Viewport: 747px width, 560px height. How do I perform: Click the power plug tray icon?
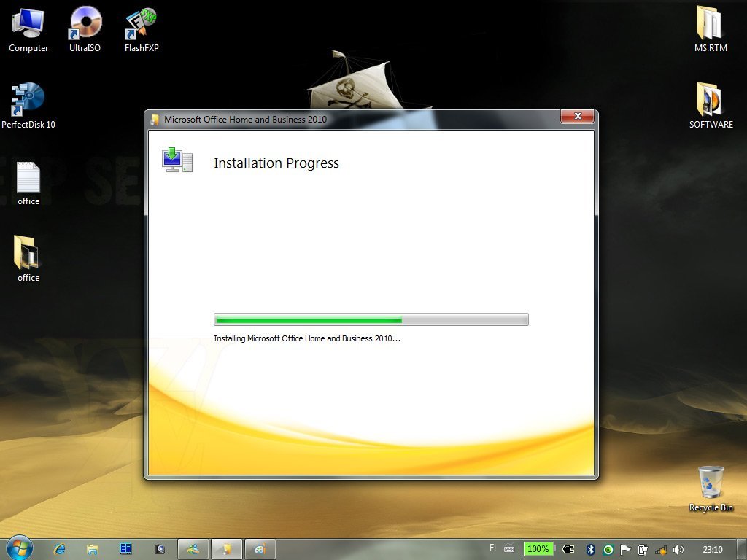[568, 549]
